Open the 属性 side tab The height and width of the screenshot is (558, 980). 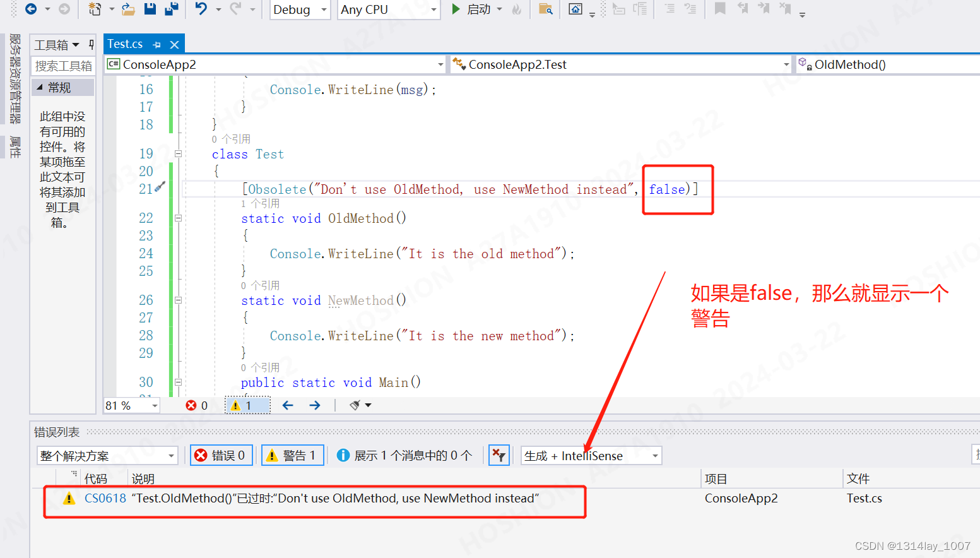[x=15, y=147]
